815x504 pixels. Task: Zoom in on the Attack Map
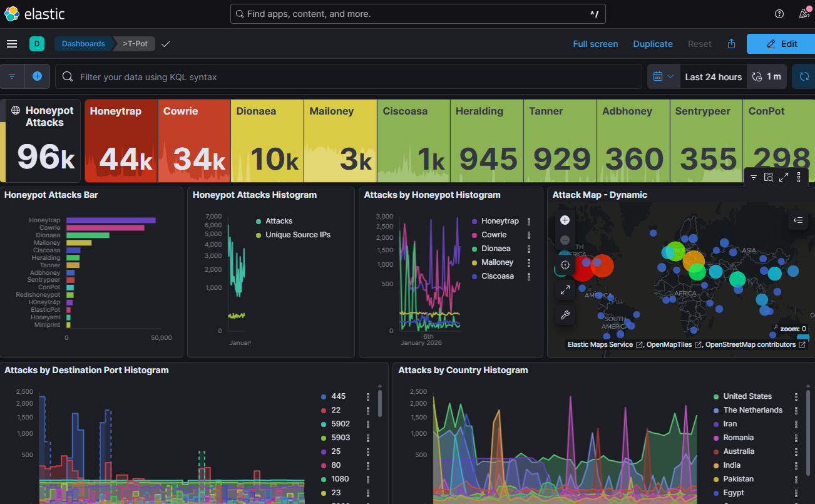click(x=565, y=220)
